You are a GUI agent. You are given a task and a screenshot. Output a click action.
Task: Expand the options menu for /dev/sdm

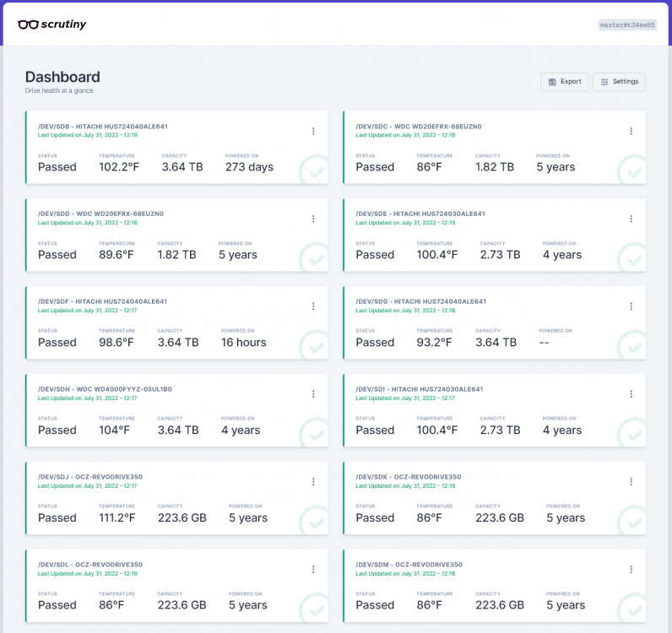631,570
